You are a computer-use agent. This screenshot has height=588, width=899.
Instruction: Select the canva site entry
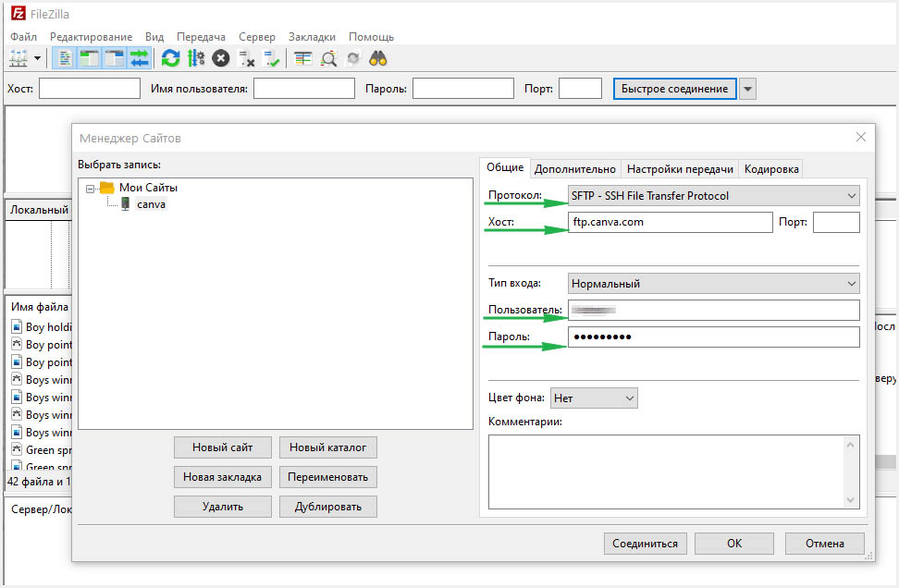[x=150, y=204]
